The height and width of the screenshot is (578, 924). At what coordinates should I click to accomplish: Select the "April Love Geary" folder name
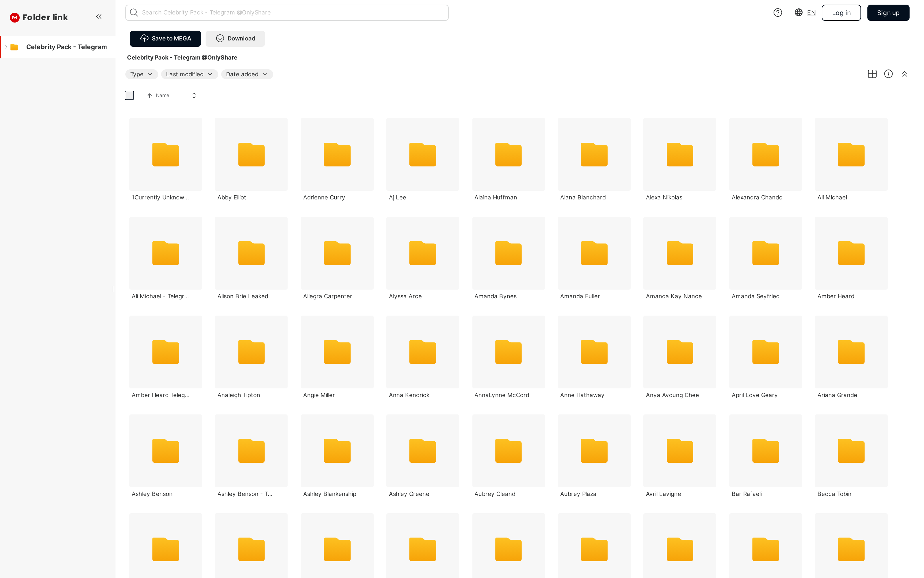(755, 395)
